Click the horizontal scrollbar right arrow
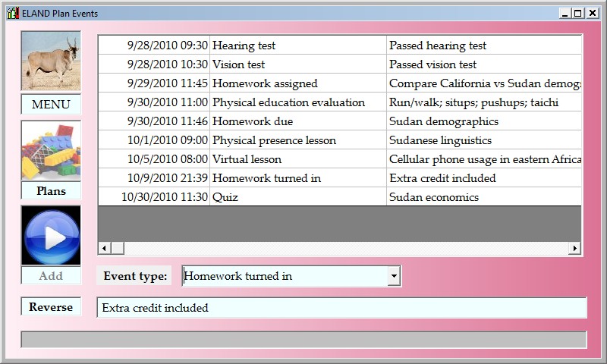Viewport: 607px width, 364px height. tap(575, 248)
